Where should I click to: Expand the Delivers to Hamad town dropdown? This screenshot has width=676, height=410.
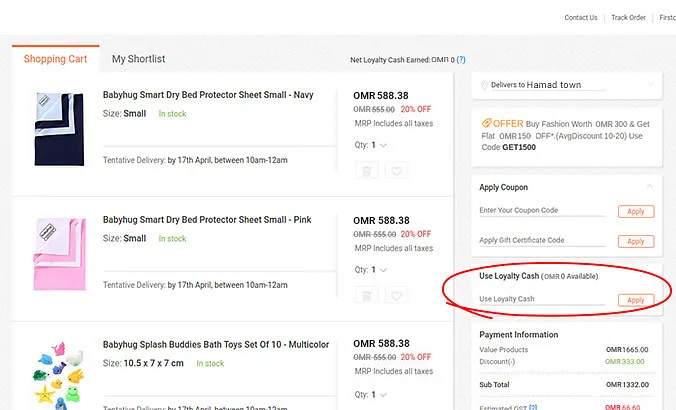click(x=650, y=84)
